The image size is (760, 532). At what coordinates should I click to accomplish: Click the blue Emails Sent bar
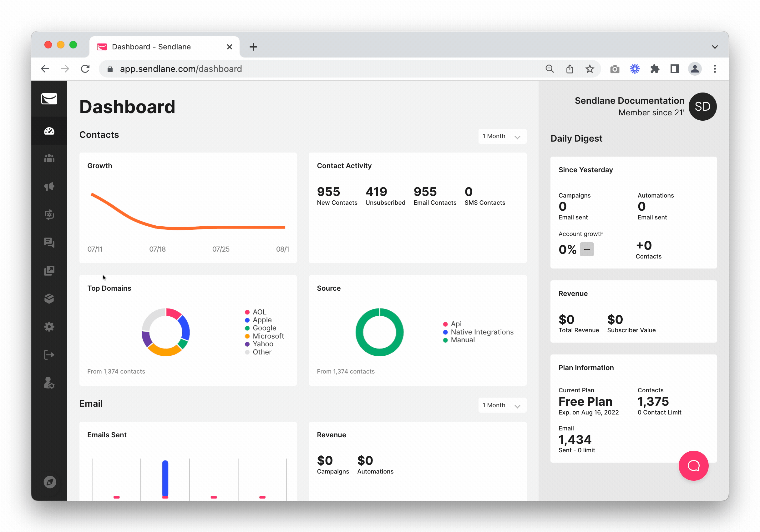point(165,479)
